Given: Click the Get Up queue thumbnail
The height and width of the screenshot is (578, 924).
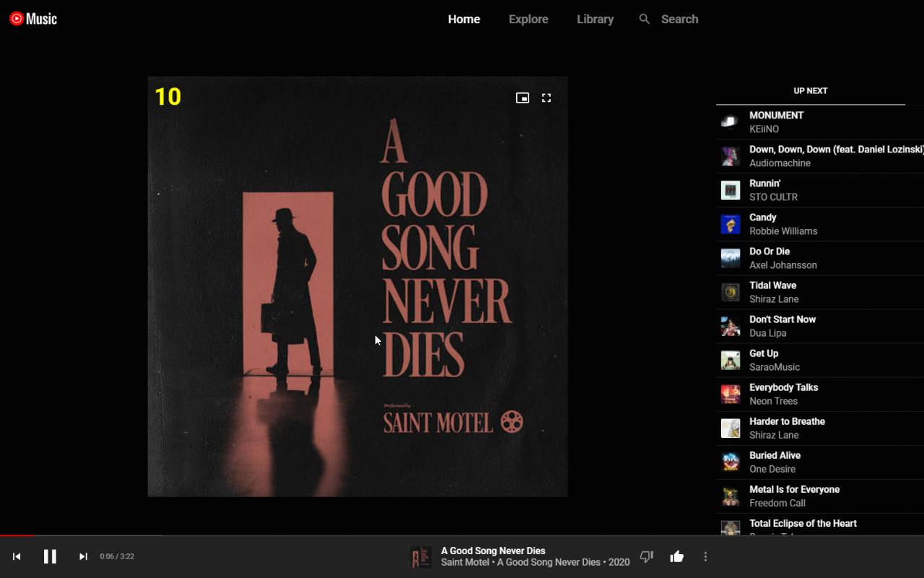Looking at the screenshot, I should pos(731,360).
